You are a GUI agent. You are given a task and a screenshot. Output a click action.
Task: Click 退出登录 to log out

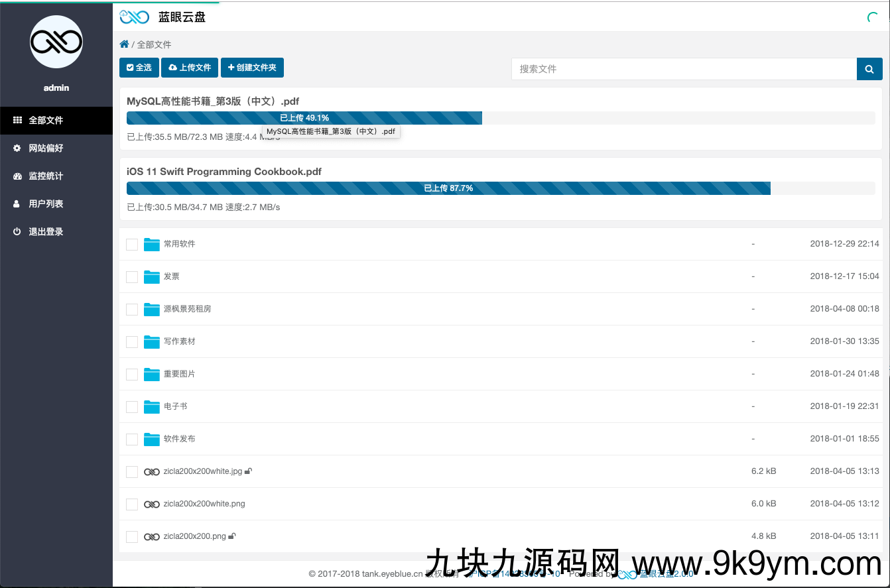(x=46, y=232)
